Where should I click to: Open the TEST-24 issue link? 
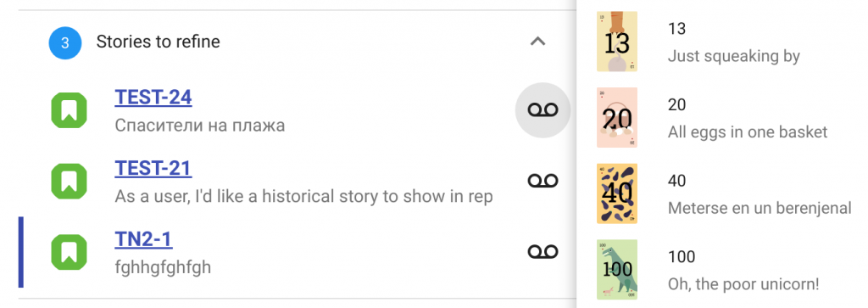[x=153, y=98]
